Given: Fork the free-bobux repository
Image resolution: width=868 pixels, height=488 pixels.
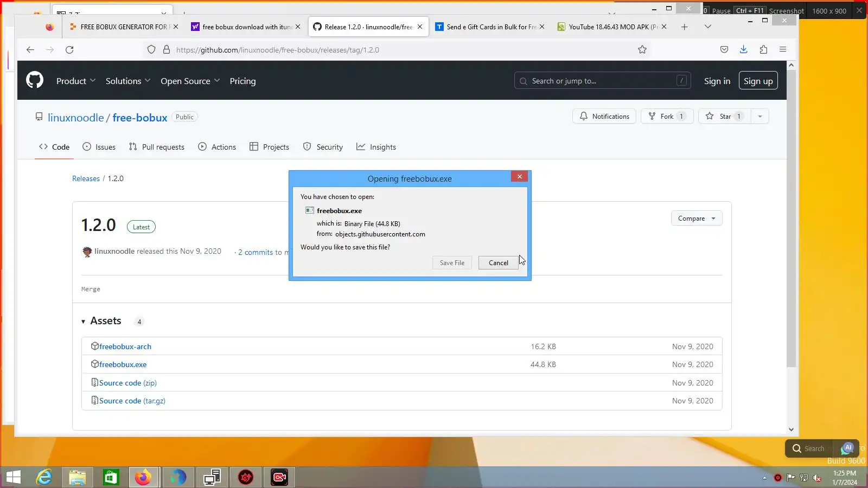Looking at the screenshot, I should pos(667,117).
